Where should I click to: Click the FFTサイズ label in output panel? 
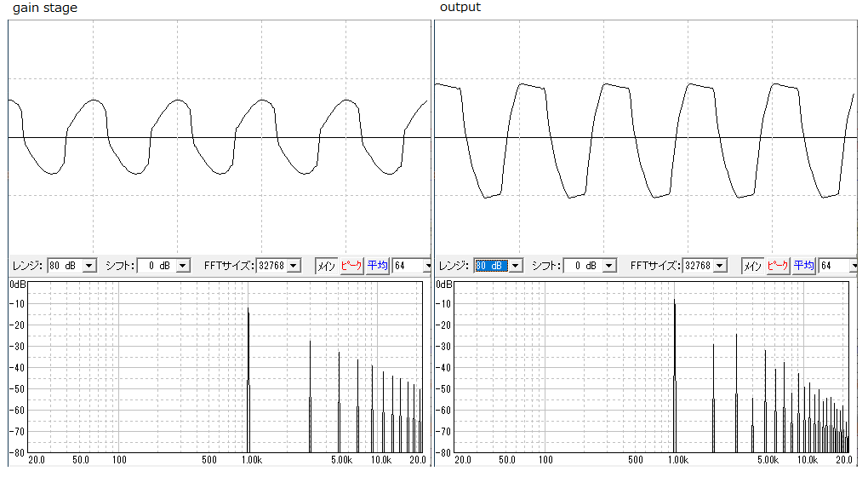pyautogui.click(x=655, y=266)
